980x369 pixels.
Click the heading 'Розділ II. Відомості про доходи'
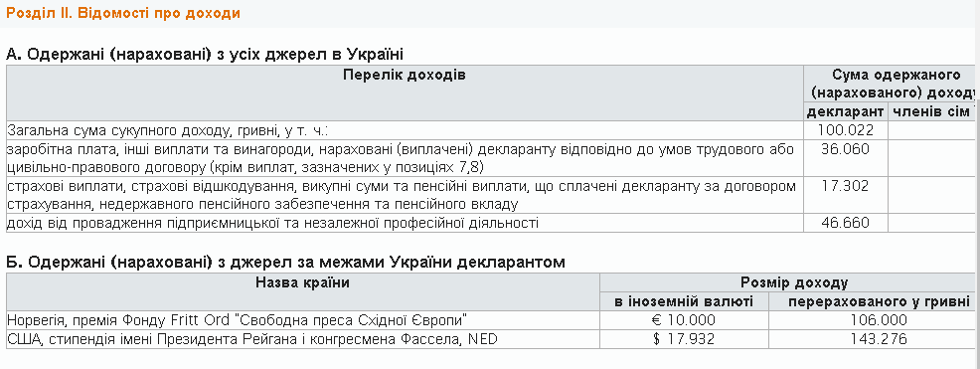[123, 13]
